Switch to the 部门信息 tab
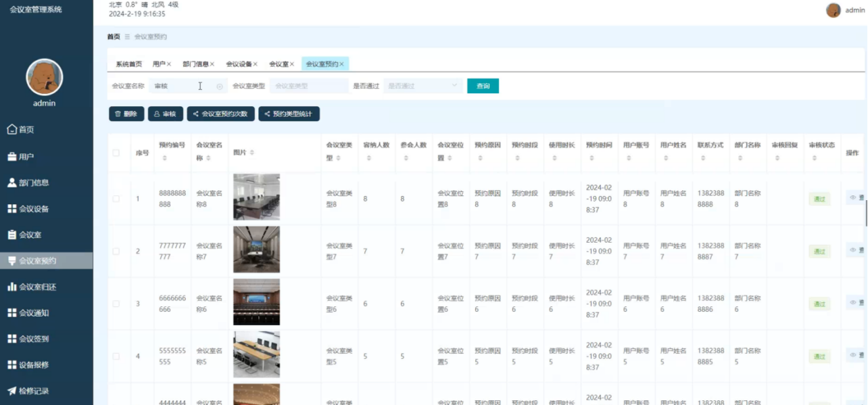 [195, 64]
